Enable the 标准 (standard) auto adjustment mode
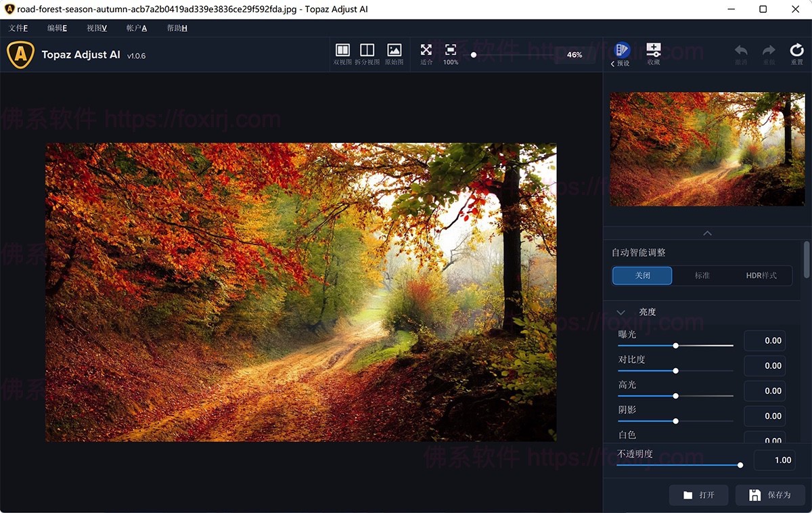 point(702,275)
